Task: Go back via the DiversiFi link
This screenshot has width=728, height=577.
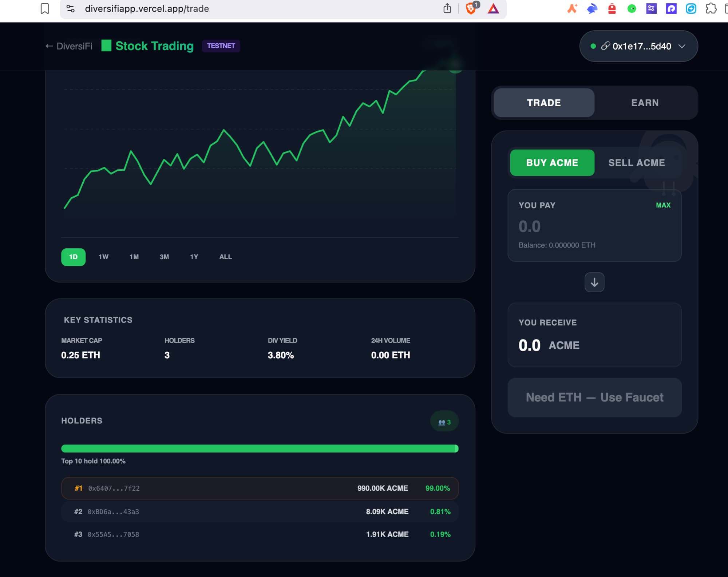Action: pos(69,46)
